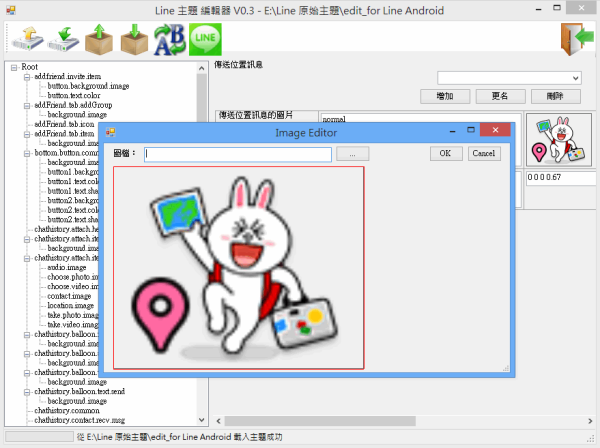The width and height of the screenshot is (600, 448).
Task: Select button.text.color tree item
Action: pyautogui.click(x=74, y=96)
